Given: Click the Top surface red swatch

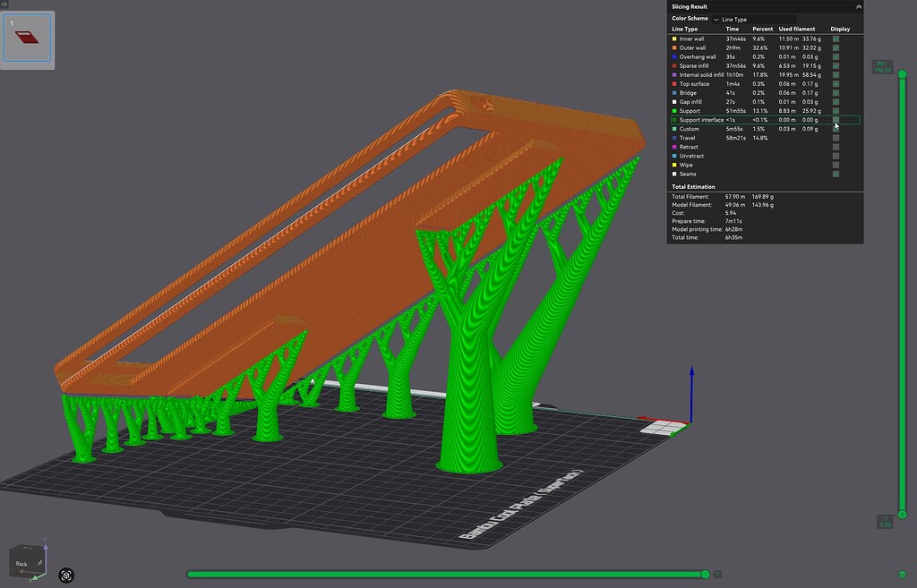Looking at the screenshot, I should (674, 84).
